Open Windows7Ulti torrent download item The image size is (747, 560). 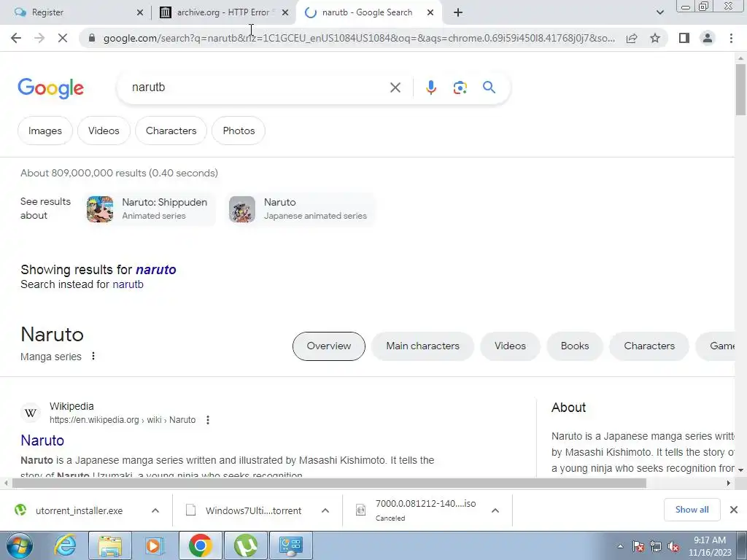[253, 510]
